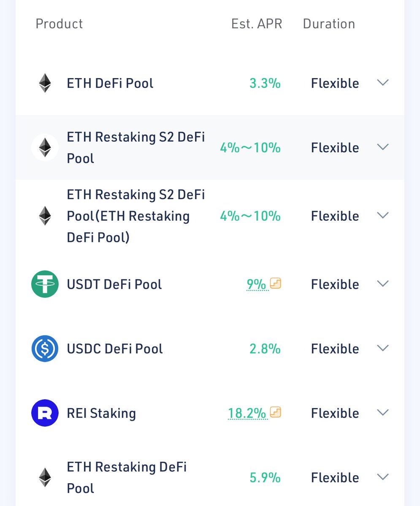Select the USDC DeFi Pool product name
Viewport: 420px width, 506px height.
tap(115, 349)
